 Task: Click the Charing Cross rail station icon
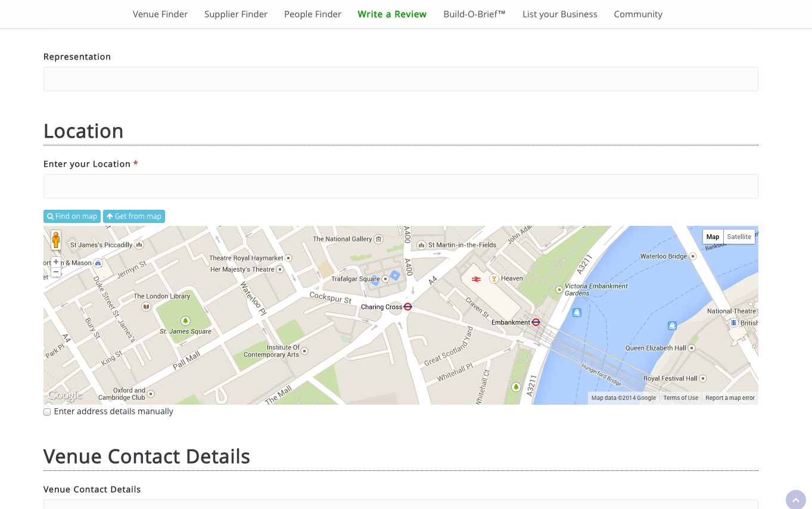coord(477,278)
